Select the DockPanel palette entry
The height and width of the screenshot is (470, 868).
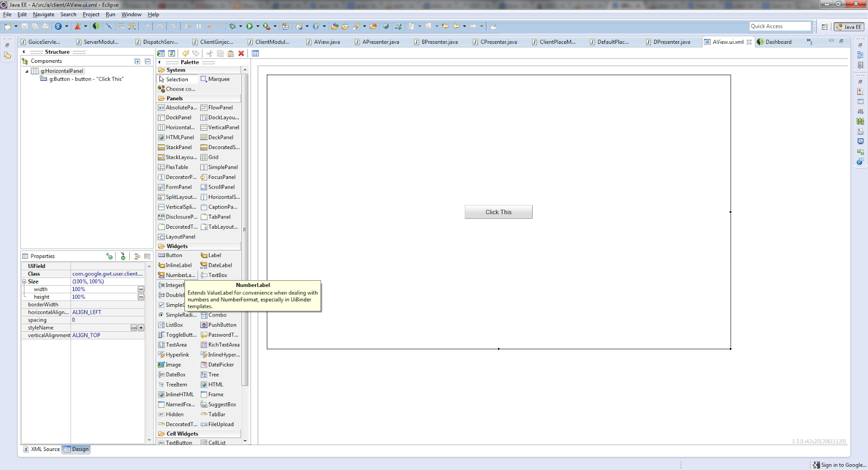175,118
